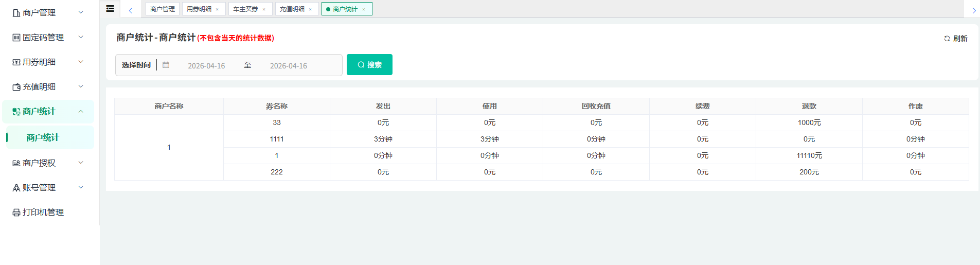
Task: Expand the 充值明细 menu chevron
Action: 81,86
